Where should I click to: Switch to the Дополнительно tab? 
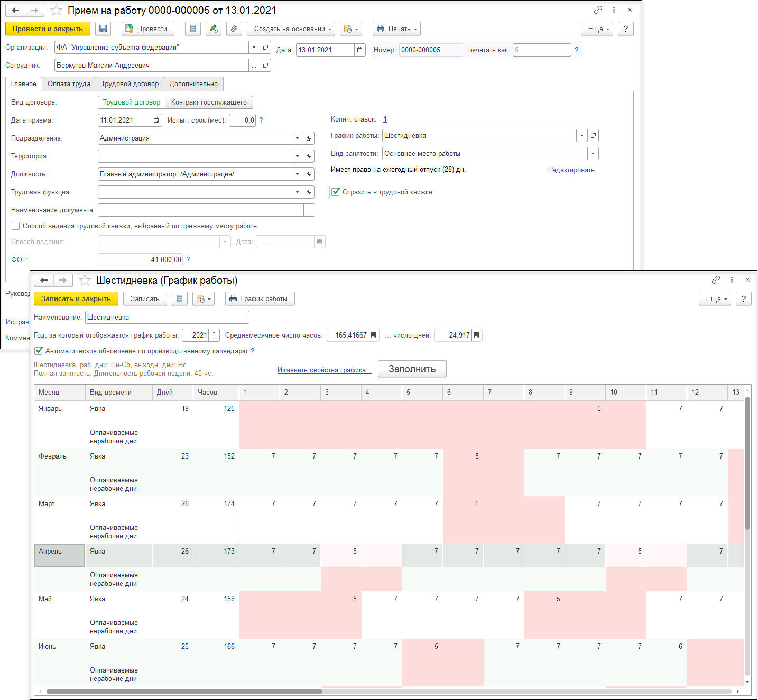[x=193, y=83]
